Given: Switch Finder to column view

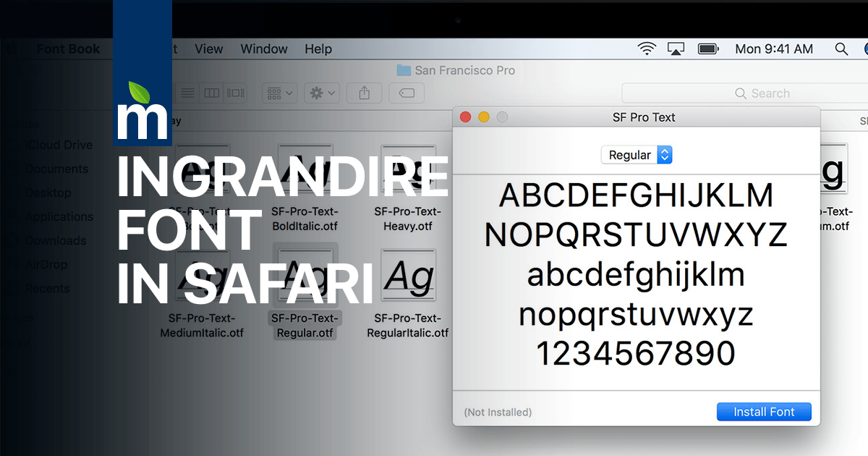Looking at the screenshot, I should coord(211,93).
